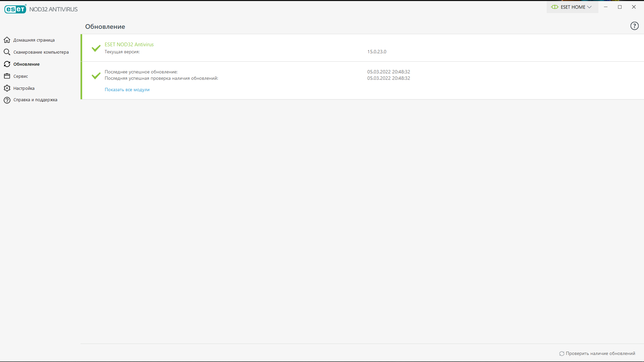Select Справка и поддержка in the sidebar
644x362 pixels.
point(35,100)
